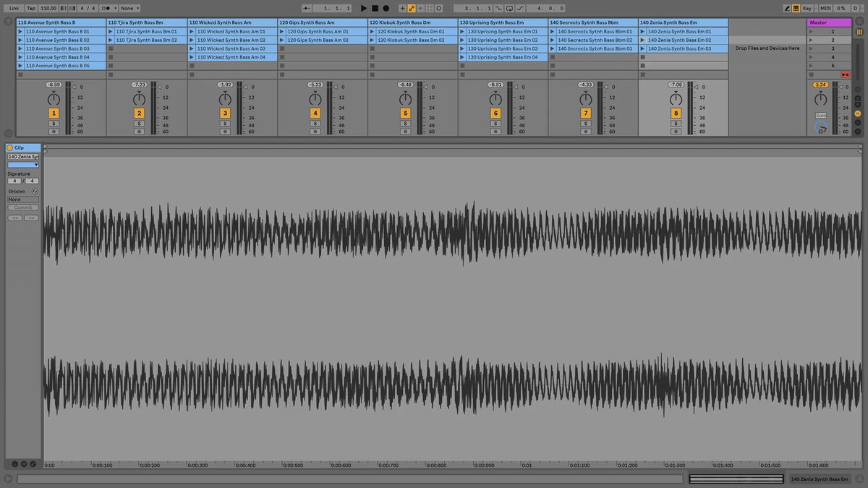Image resolution: width=868 pixels, height=488 pixels.
Task: Click the transport Stop button
Action: coord(375,8)
